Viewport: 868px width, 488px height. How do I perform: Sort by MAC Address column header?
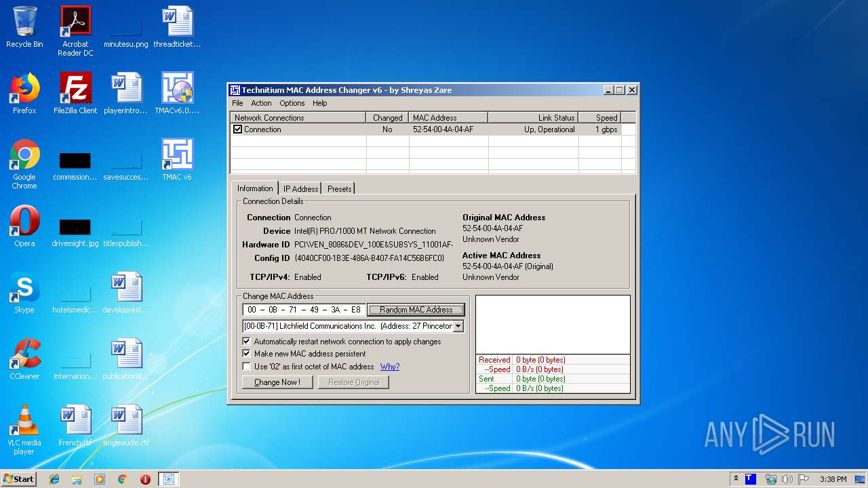point(448,118)
